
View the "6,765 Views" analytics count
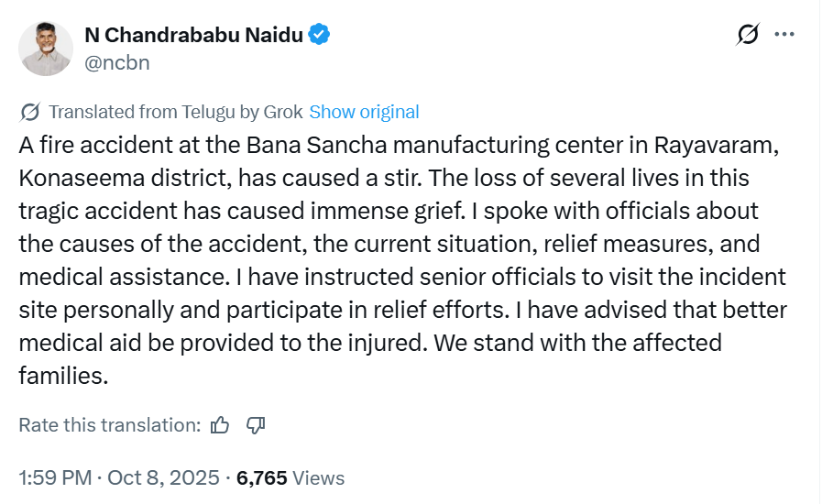(x=290, y=478)
